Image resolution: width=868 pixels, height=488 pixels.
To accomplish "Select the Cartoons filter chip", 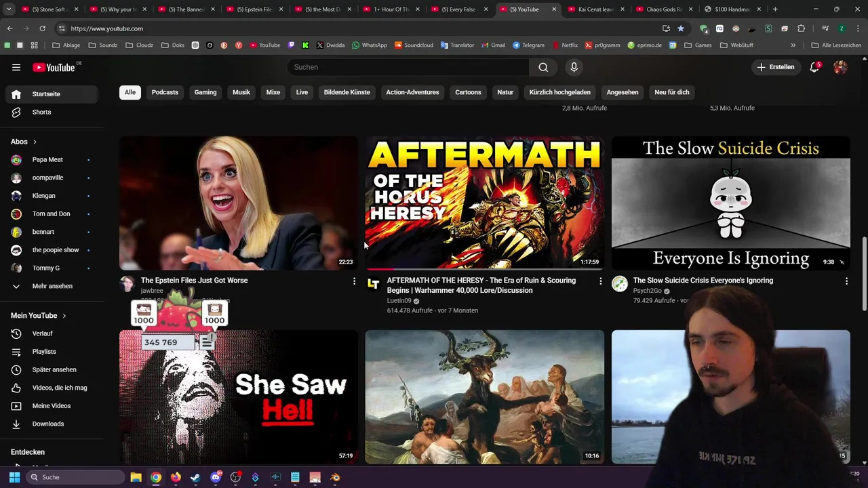I will tap(468, 92).
